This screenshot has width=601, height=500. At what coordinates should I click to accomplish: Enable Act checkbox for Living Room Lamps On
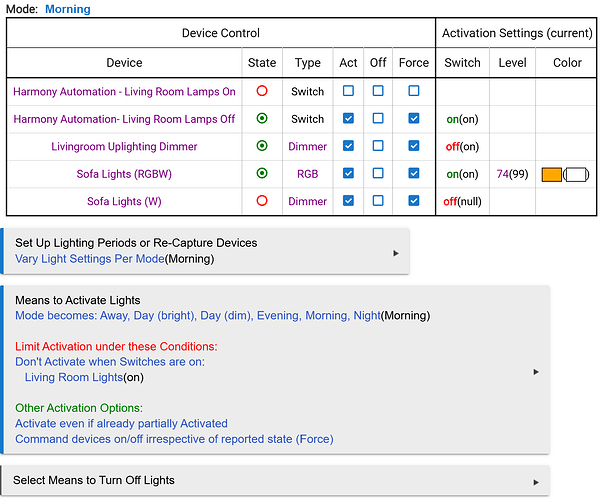click(348, 91)
